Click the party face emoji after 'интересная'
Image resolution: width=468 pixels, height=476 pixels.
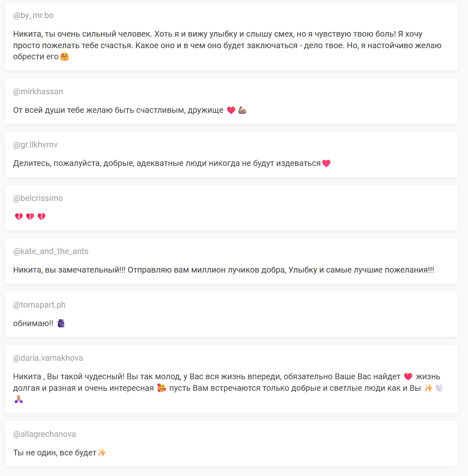(162, 388)
